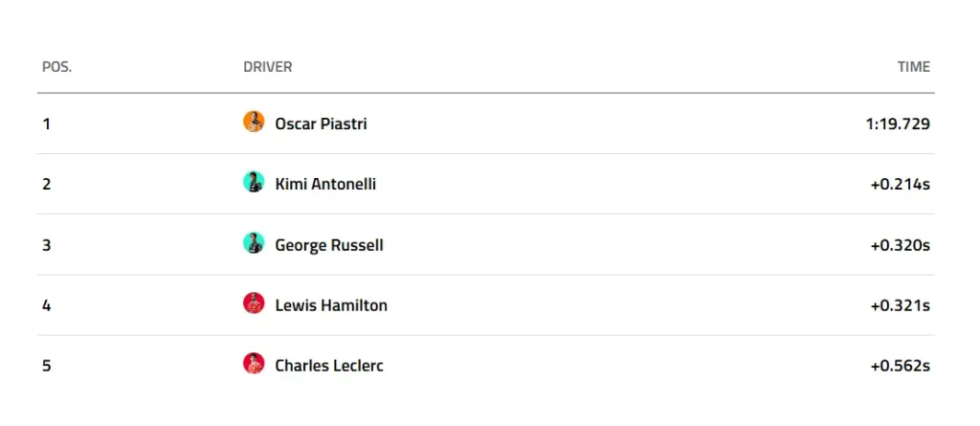Click the +0.214s gap time

coord(900,184)
